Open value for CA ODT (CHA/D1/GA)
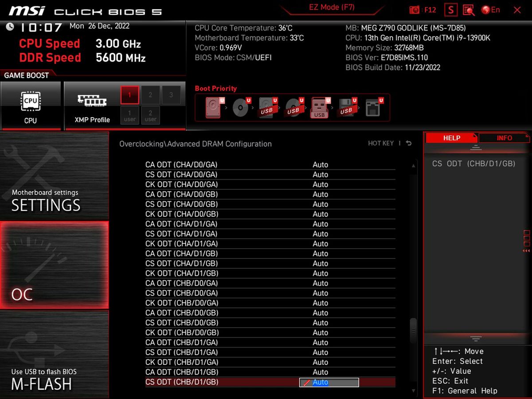Screen dimensions: 532x399 321,224
